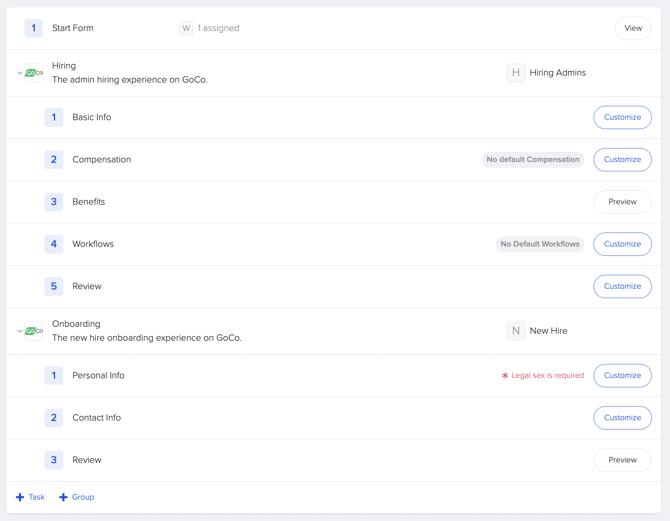Click the Contact Info row label
The image size is (670, 521).
(97, 418)
